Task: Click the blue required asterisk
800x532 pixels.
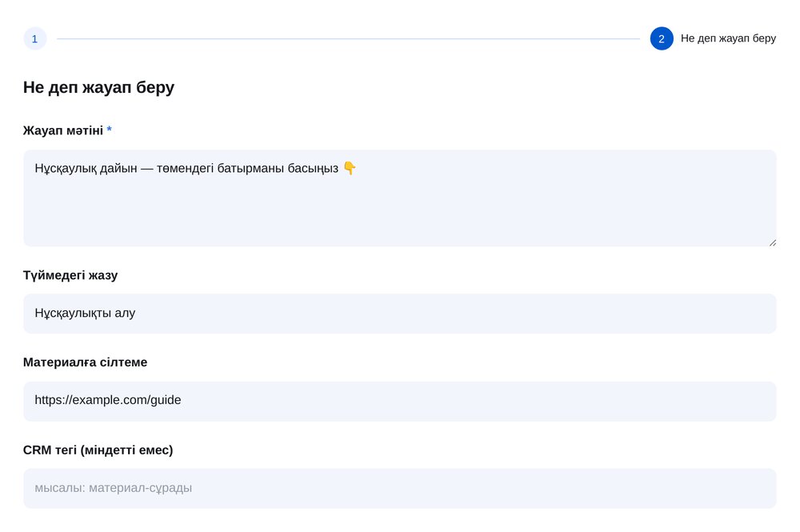Action: pyautogui.click(x=109, y=130)
